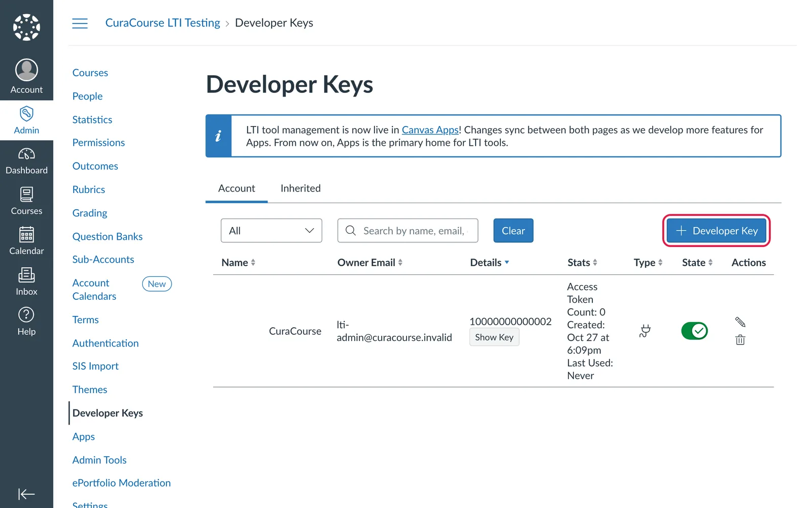Screen dimensions: 812x508
Task: Go to Themes page
Action: coord(90,390)
